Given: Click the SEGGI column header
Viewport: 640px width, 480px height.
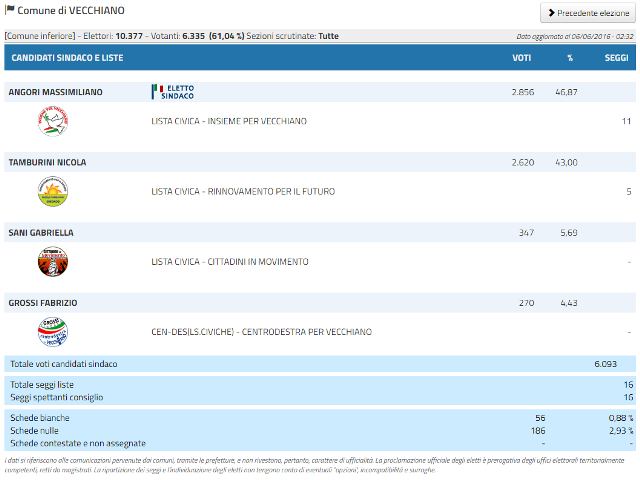Looking at the screenshot, I should point(616,58).
